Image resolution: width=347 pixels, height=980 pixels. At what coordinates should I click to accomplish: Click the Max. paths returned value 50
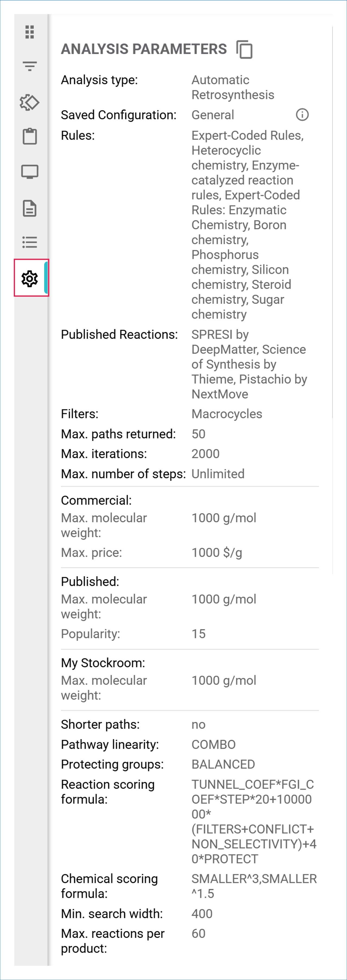click(198, 434)
